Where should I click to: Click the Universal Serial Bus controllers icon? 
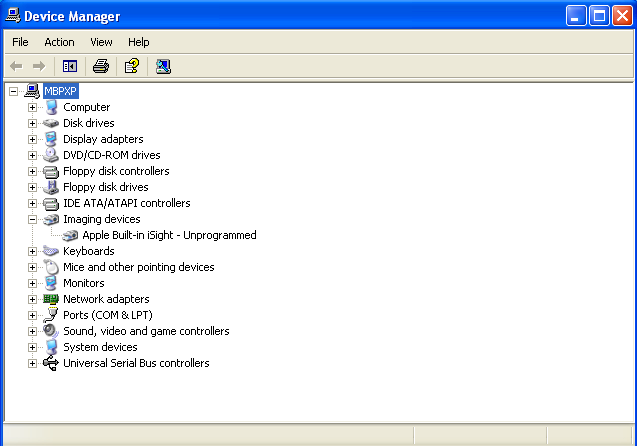point(51,363)
